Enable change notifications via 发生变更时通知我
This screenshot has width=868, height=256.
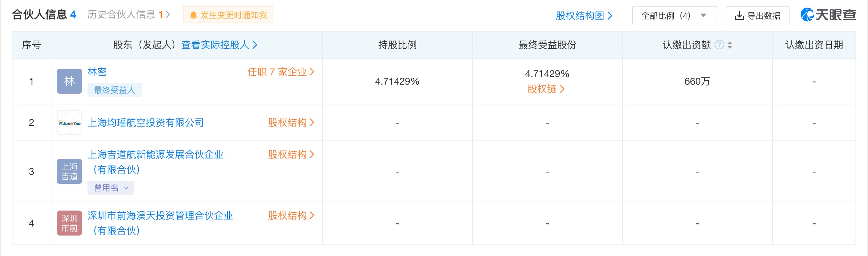(x=227, y=15)
